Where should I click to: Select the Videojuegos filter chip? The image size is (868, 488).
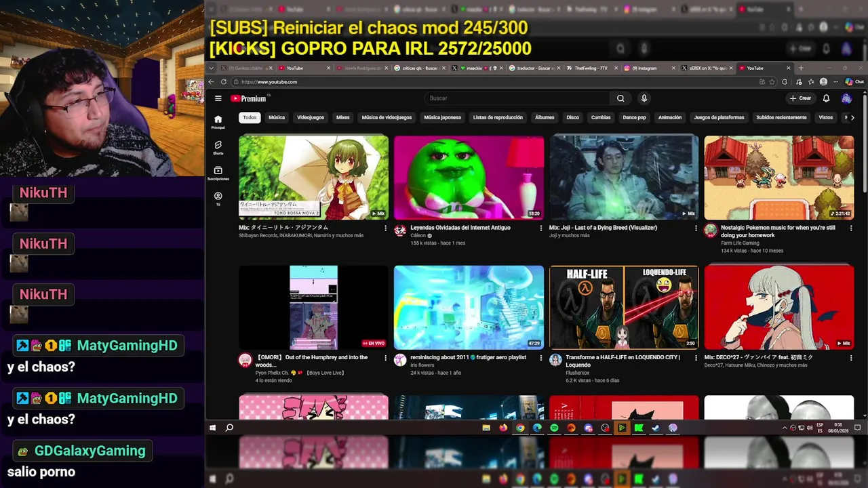tap(311, 117)
